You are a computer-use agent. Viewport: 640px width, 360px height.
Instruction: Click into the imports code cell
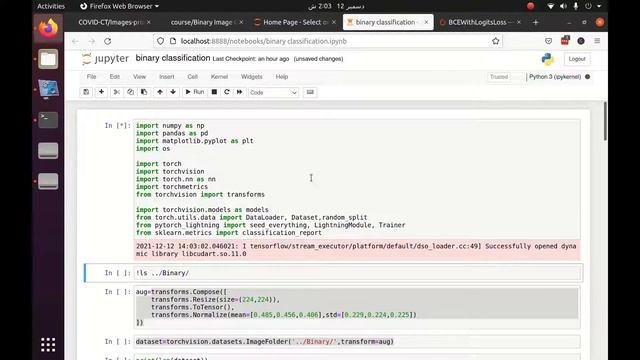358,179
